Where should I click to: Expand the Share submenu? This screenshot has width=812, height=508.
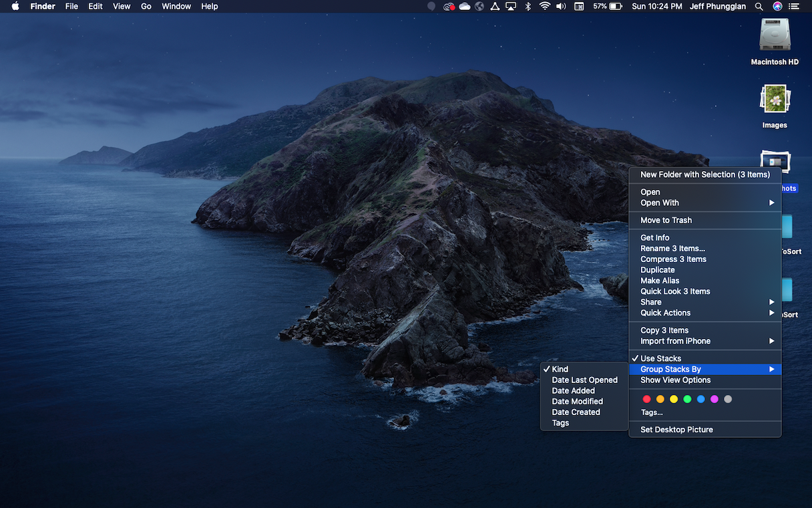[650, 301]
